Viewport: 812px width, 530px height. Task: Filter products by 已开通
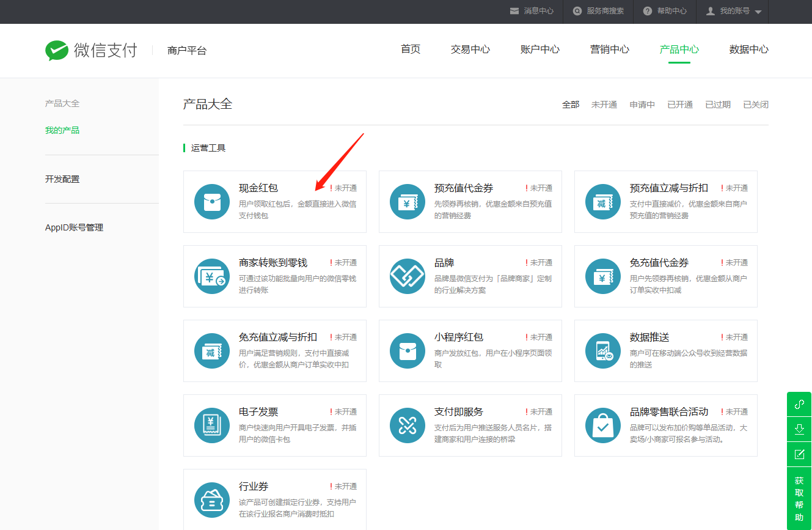[680, 105]
